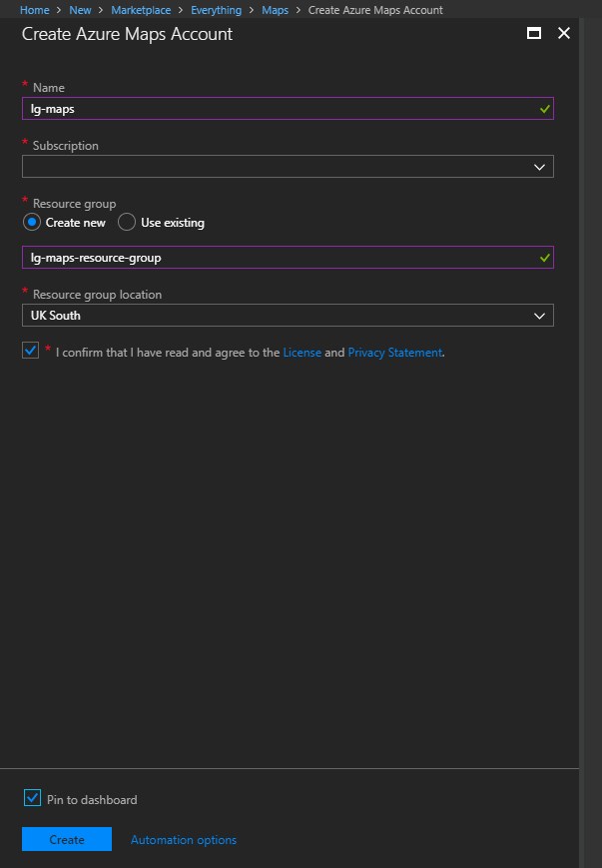Click the maximize blade icon
The image size is (602, 868).
pyautogui.click(x=536, y=33)
